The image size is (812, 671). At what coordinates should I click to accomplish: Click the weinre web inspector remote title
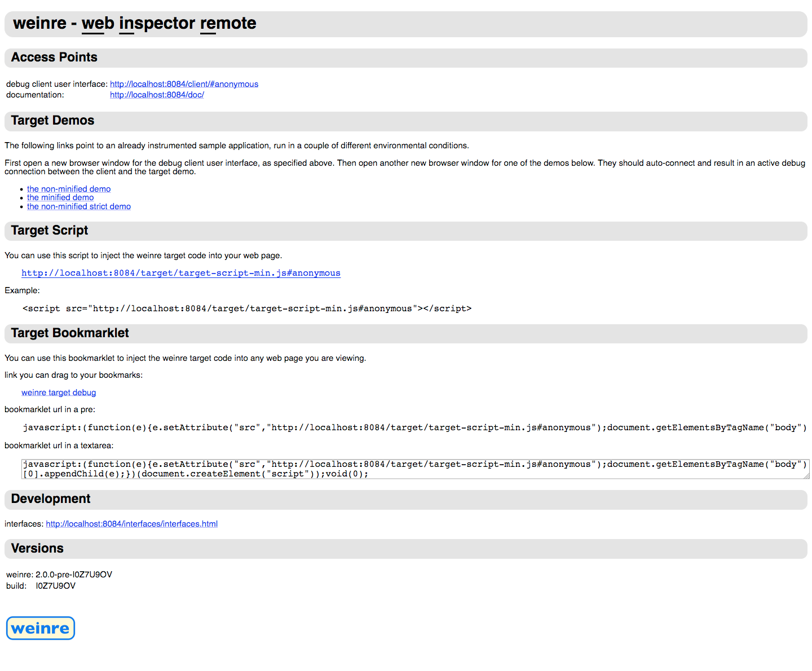click(x=134, y=23)
